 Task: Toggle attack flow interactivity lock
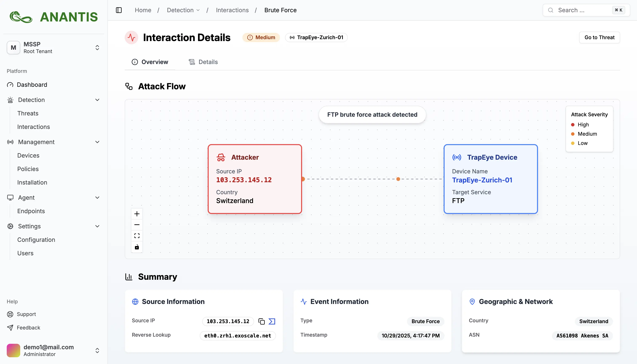137,247
